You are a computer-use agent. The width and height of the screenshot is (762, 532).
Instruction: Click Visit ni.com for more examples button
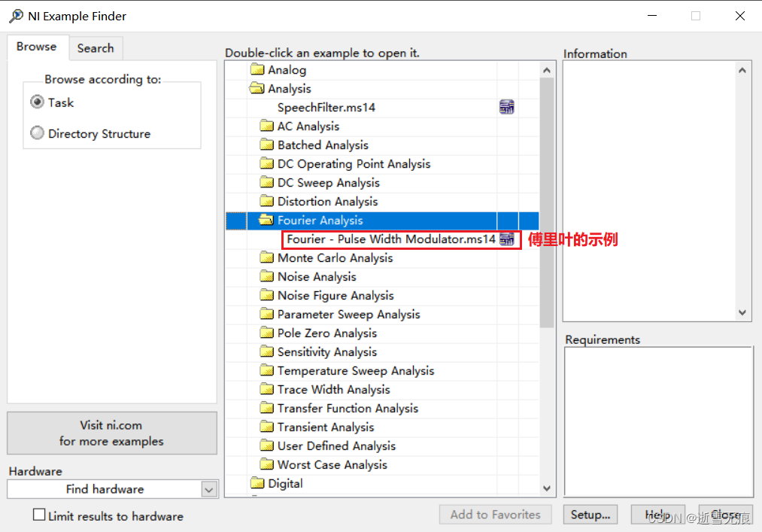point(112,433)
